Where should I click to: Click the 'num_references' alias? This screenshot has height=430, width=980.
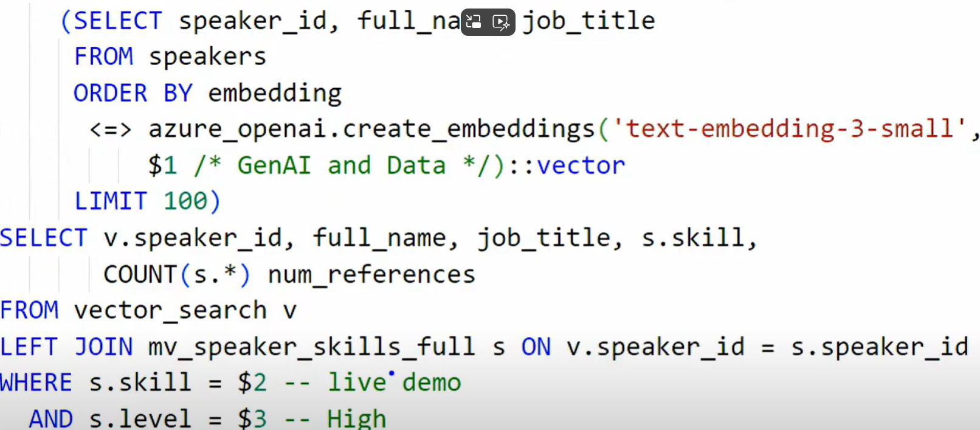click(x=371, y=276)
